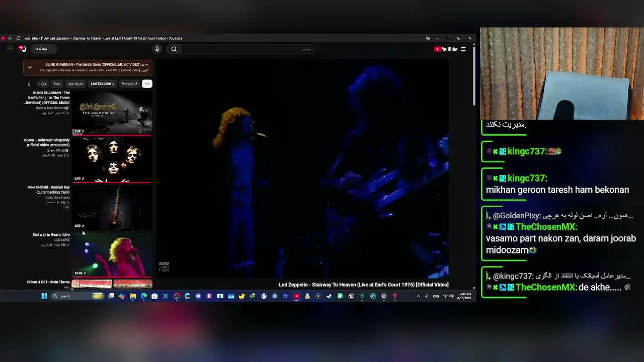
Task: Click TheChosenMX 'vasamo part nakon' message
Action: (x=561, y=244)
